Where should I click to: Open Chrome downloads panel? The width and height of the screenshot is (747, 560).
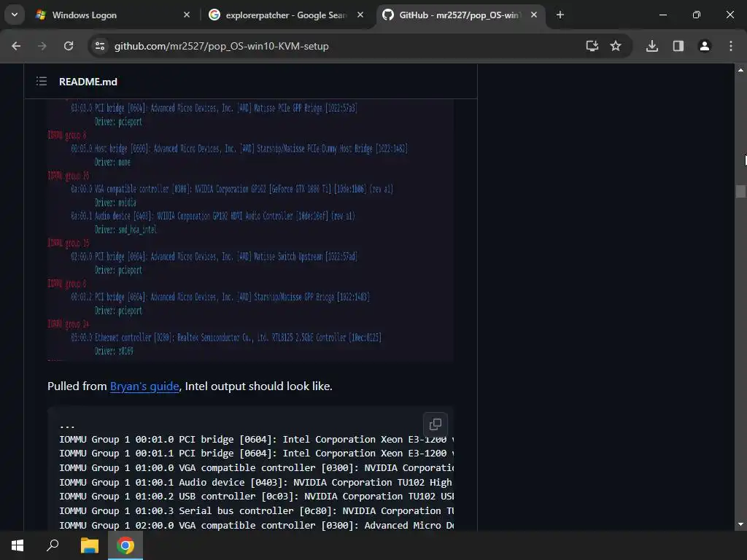click(x=652, y=46)
